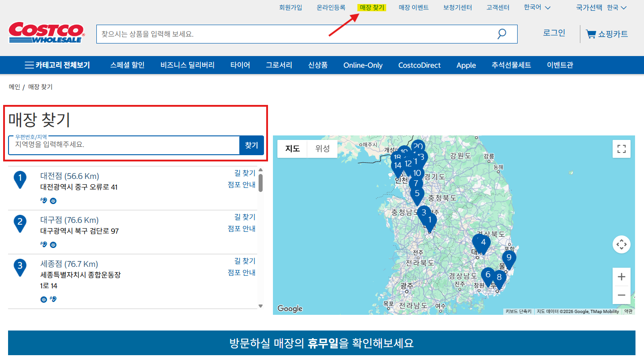Click the hearing aid icon under 세종점
The image size is (644, 361).
(53, 299)
